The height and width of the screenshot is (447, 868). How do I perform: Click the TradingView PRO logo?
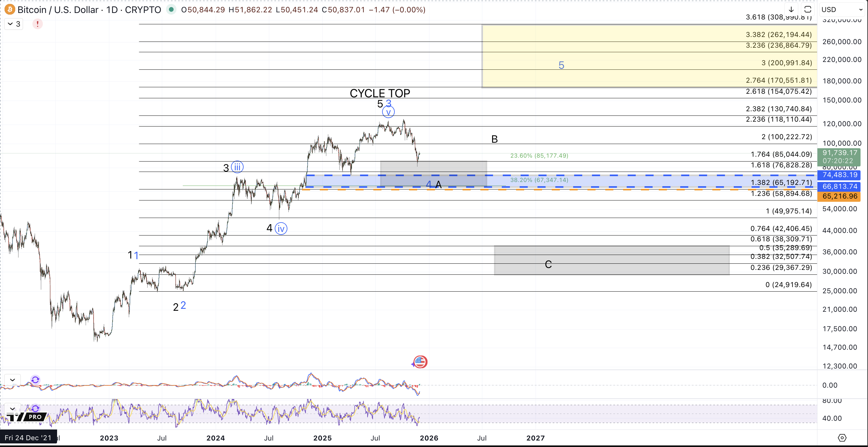(27, 417)
